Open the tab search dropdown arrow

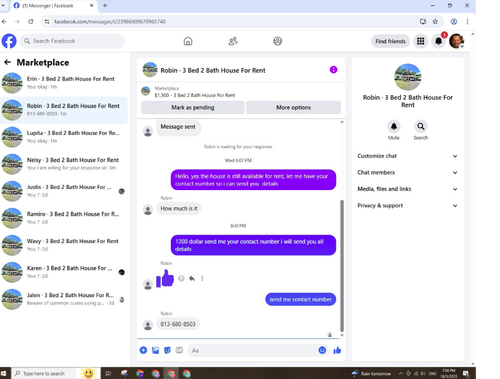(x=3, y=5)
